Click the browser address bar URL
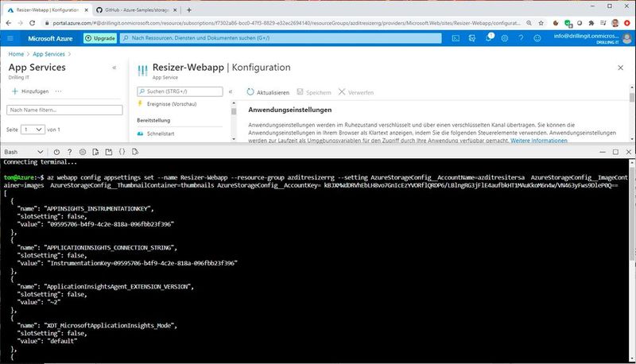636x364 pixels. [x=286, y=23]
